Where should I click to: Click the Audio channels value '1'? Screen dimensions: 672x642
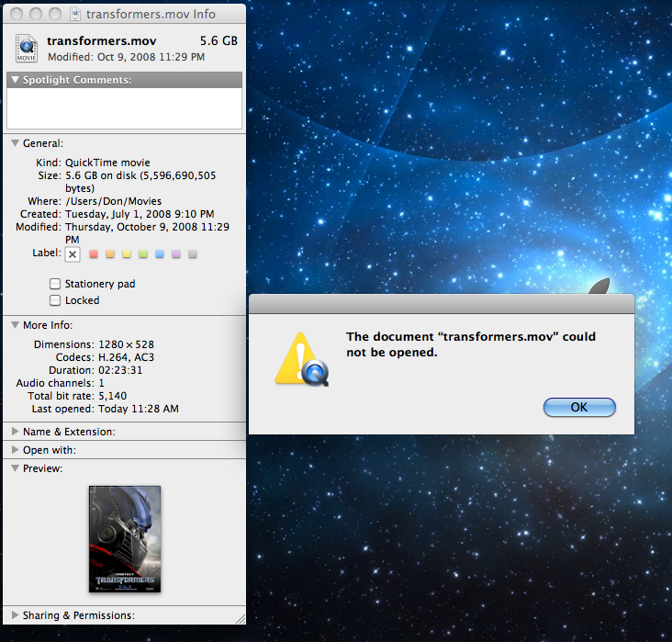pos(101,383)
